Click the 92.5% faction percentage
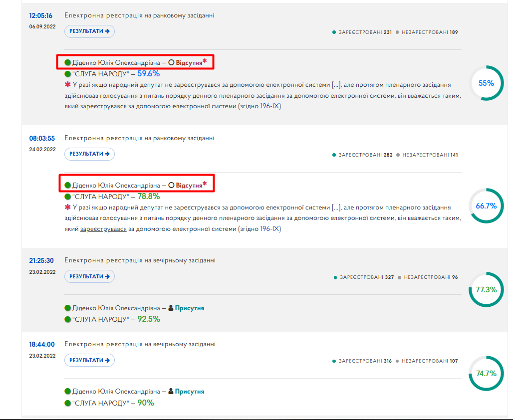The width and height of the screenshot is (513, 420). tap(149, 319)
